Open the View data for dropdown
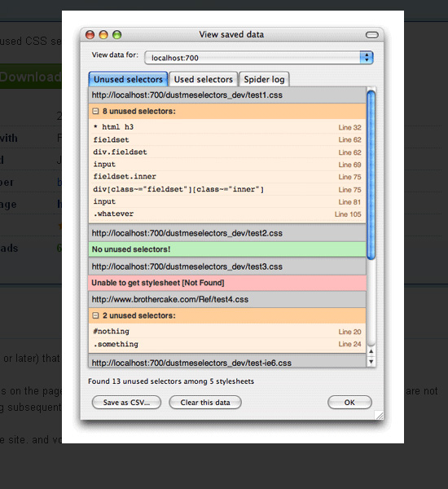The height and width of the screenshot is (489, 448). (x=259, y=58)
